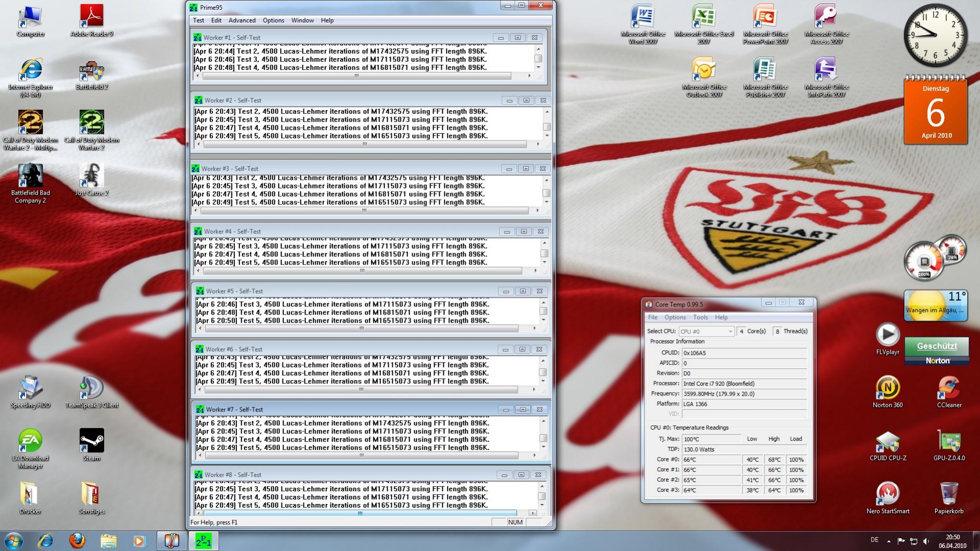Open EA Download Manager icon

point(30,449)
